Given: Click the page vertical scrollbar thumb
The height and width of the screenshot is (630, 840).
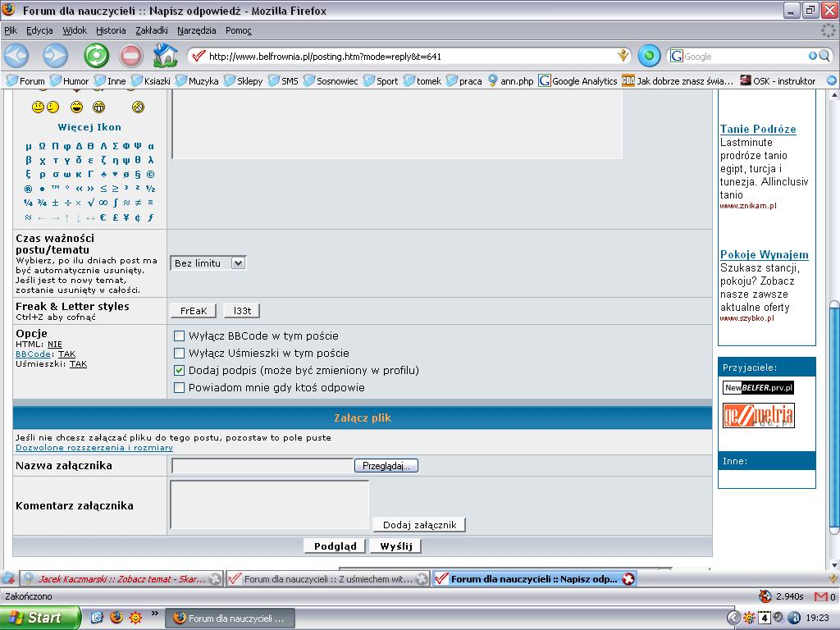Looking at the screenshot, I should point(834,410).
